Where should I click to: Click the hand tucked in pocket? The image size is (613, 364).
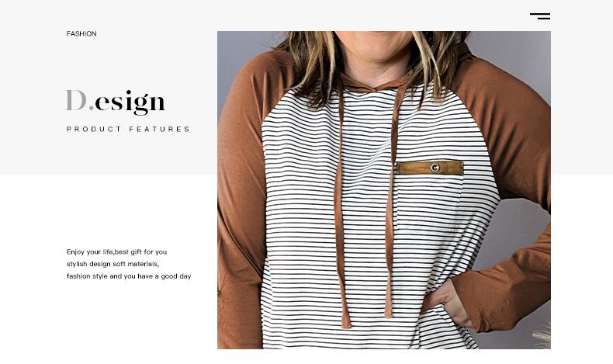pos(448,303)
